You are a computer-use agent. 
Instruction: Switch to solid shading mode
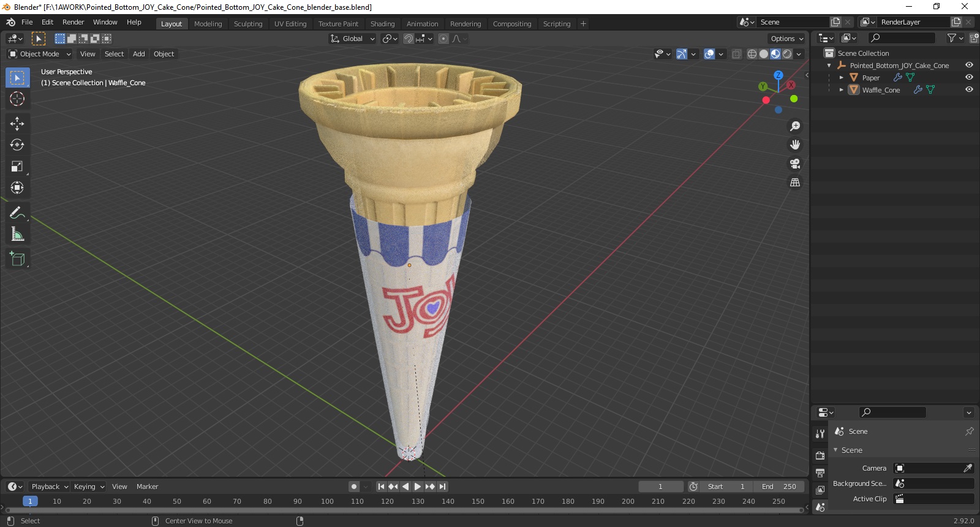click(x=764, y=54)
